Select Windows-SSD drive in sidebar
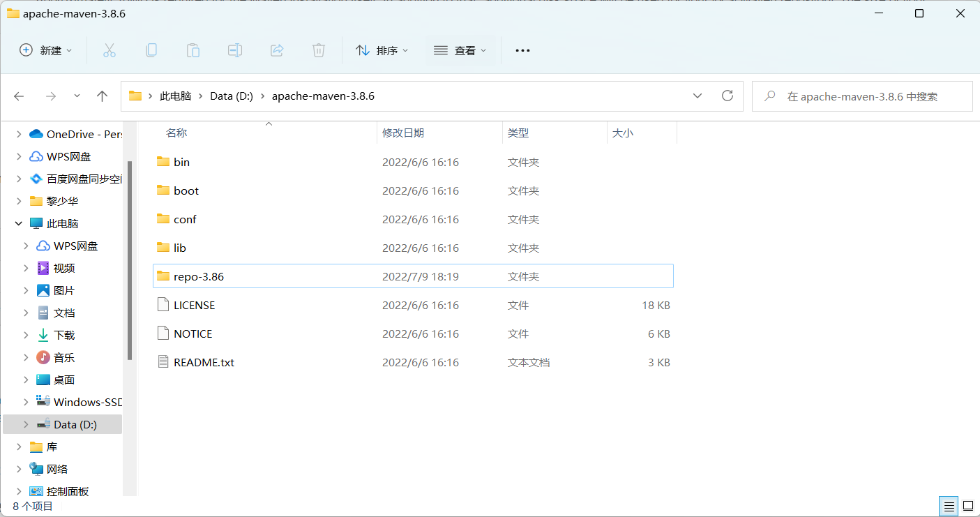This screenshot has width=980, height=517. click(80, 402)
